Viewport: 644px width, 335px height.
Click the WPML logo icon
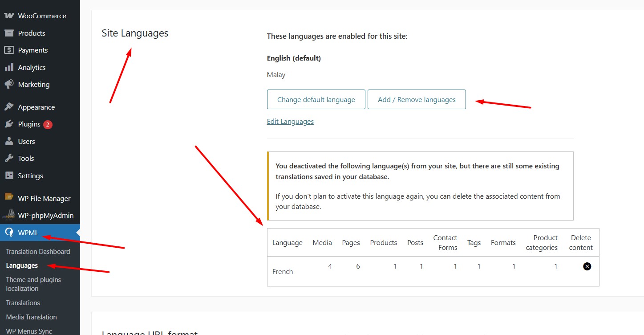(9, 233)
